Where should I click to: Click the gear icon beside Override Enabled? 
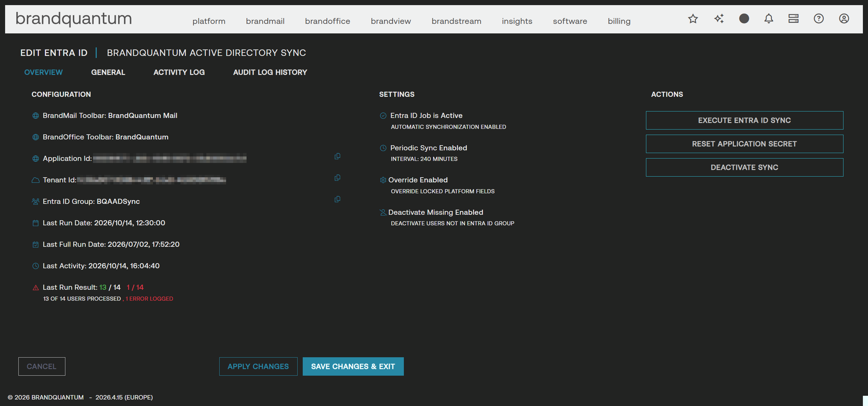coord(383,180)
